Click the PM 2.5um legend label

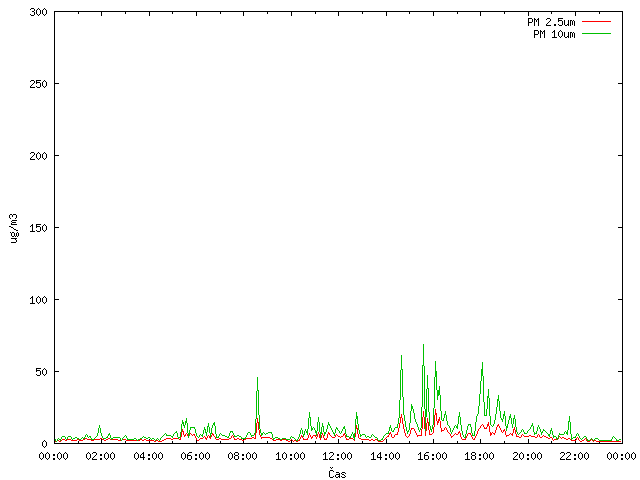[551, 22]
